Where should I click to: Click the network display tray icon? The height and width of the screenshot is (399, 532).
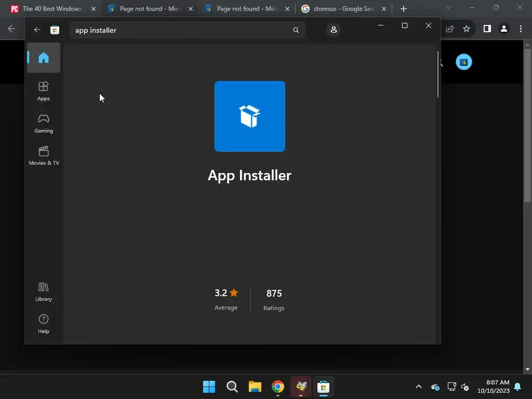(x=451, y=387)
